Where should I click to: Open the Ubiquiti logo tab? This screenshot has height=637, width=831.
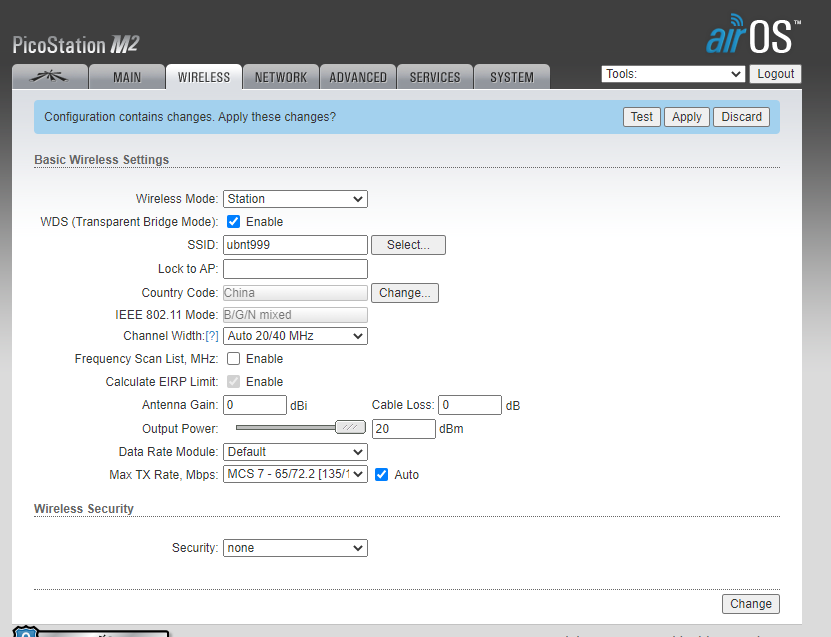click(50, 77)
